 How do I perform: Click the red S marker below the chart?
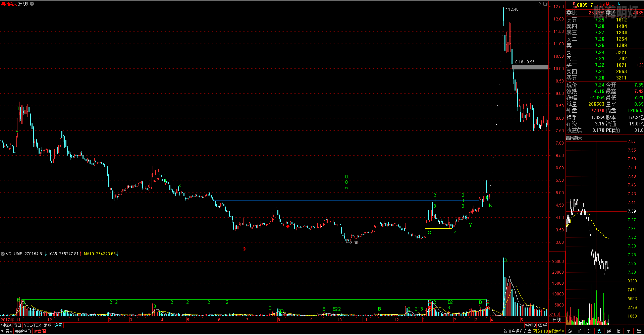point(245,249)
